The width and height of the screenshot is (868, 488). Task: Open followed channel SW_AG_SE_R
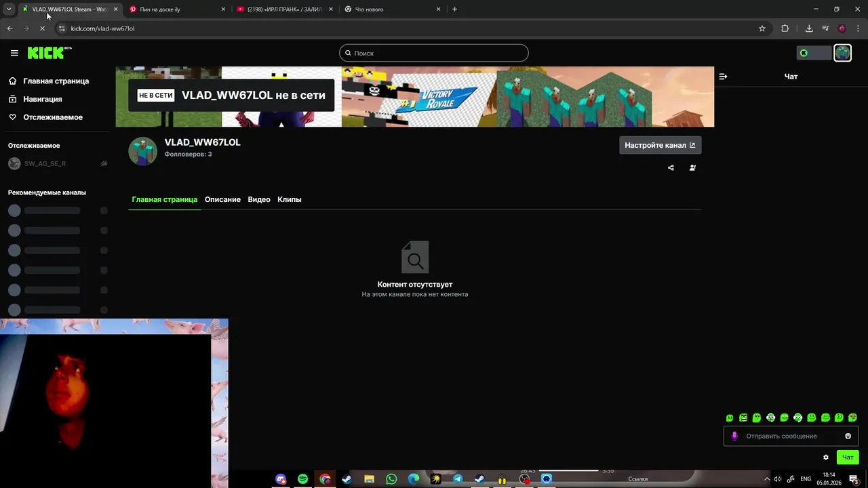(58, 163)
